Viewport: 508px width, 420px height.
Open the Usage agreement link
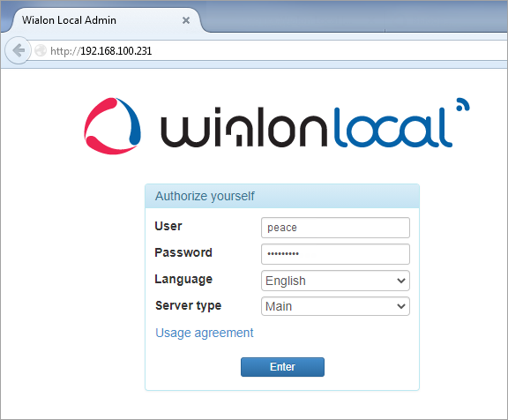point(205,333)
